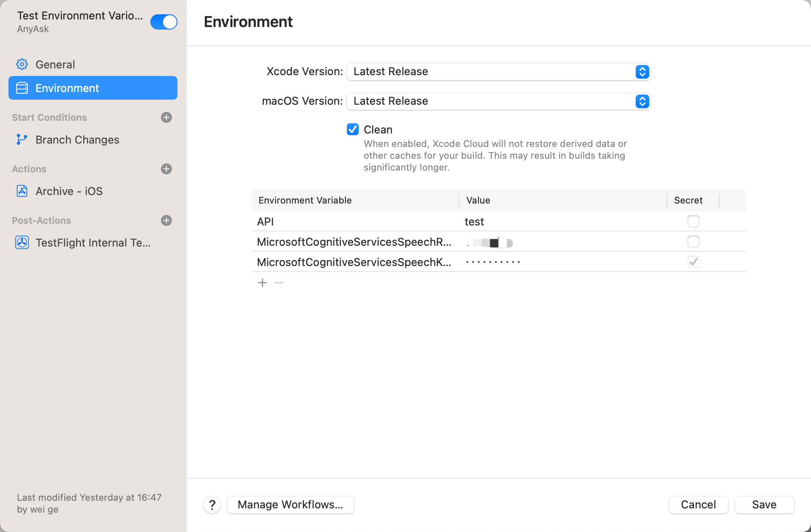The height and width of the screenshot is (532, 811).
Task: Open the Xcode Version dropdown
Action: pyautogui.click(x=498, y=72)
